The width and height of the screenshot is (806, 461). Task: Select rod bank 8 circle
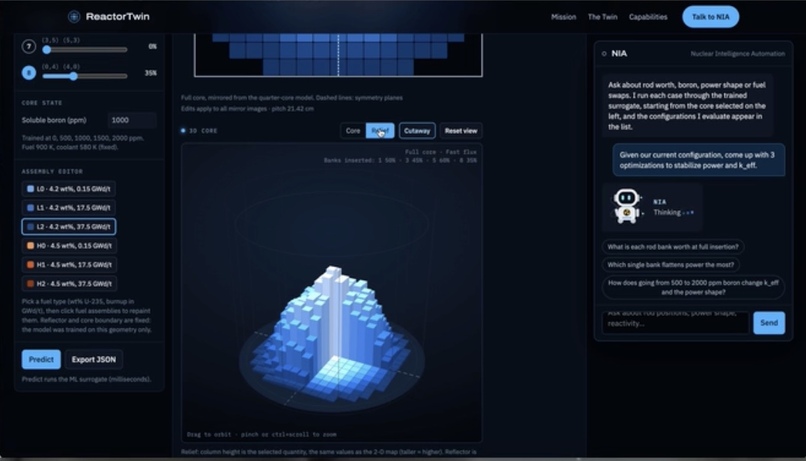[29, 73]
